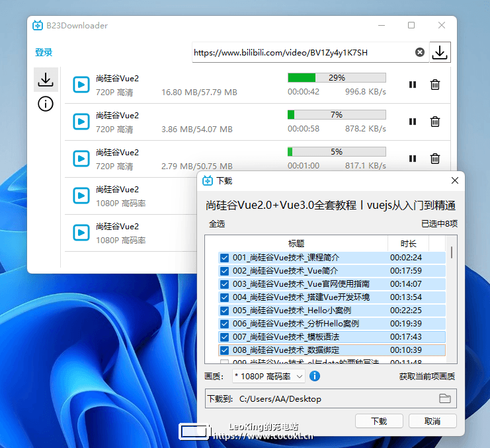The image size is (490, 448).
Task: Clear the URL field with the X icon
Action: coord(420,52)
